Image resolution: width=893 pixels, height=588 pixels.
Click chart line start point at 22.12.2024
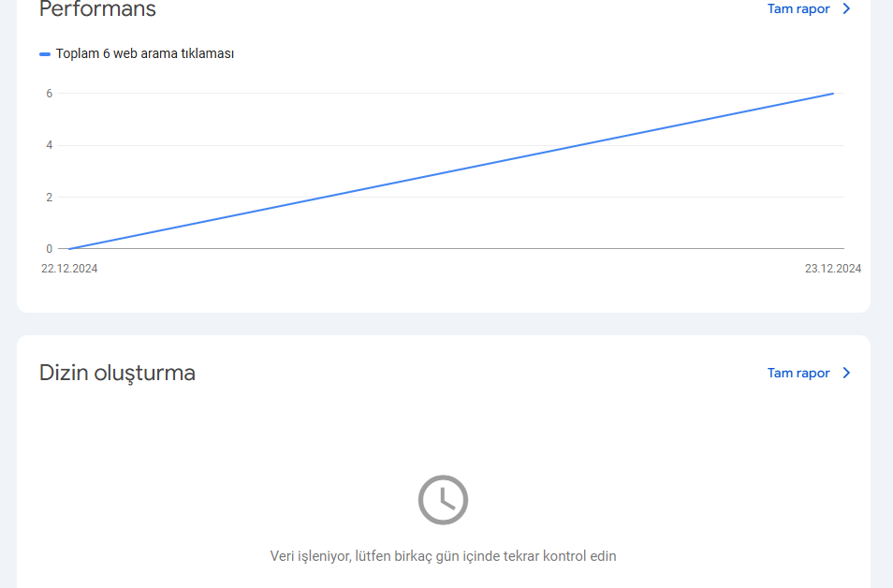pos(69,248)
